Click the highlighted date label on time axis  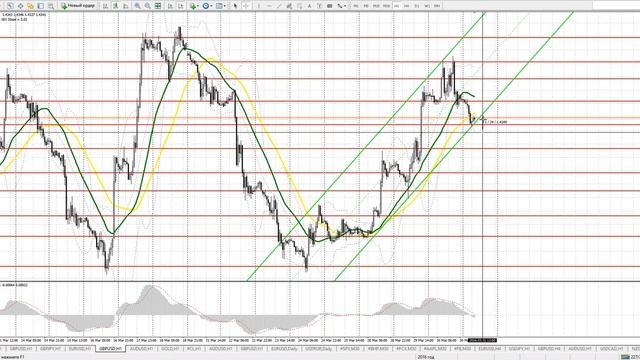click(482, 340)
